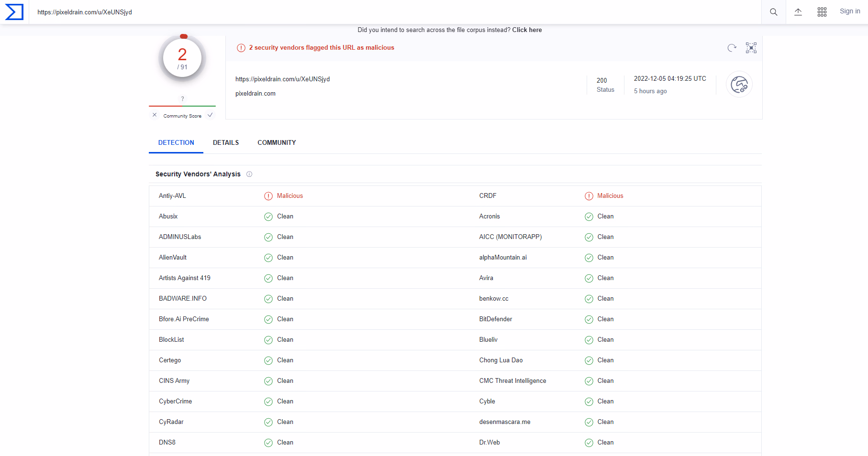Focus the URL search field in header
The height and width of the screenshot is (456, 868).
tap(395, 12)
